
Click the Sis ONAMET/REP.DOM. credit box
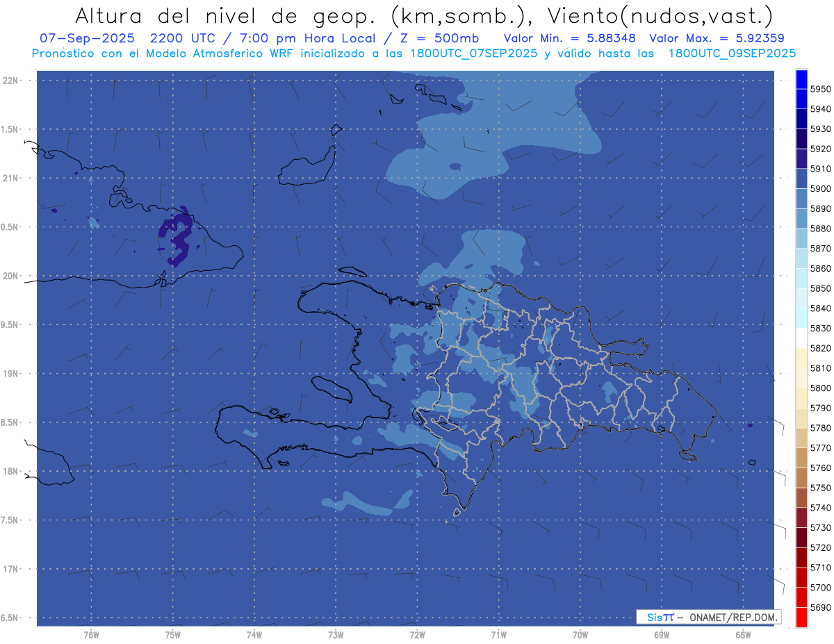pos(708,617)
